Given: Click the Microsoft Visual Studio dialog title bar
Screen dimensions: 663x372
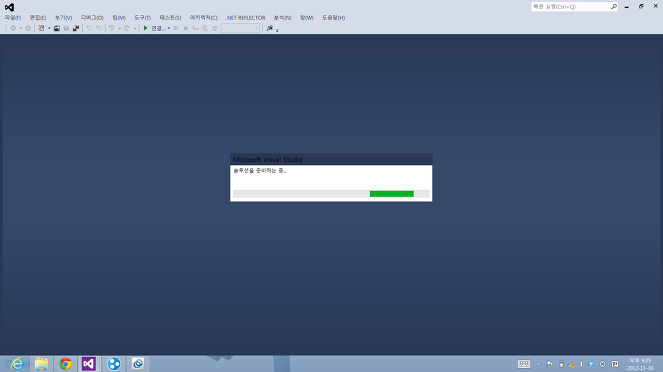Looking at the screenshot, I should [331, 159].
